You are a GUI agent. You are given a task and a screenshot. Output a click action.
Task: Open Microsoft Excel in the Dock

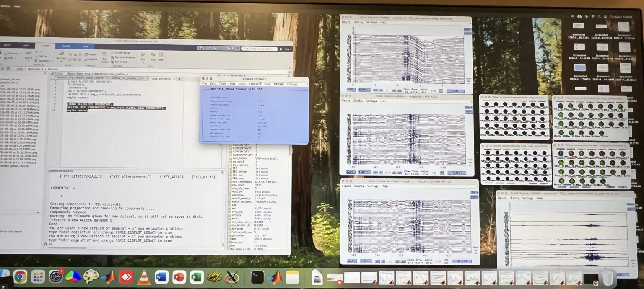[197, 277]
